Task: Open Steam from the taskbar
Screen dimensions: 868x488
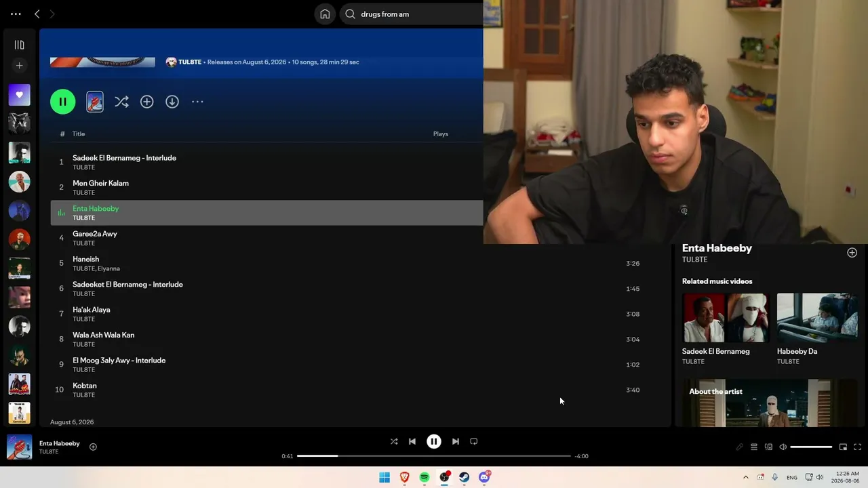Action: [465, 477]
